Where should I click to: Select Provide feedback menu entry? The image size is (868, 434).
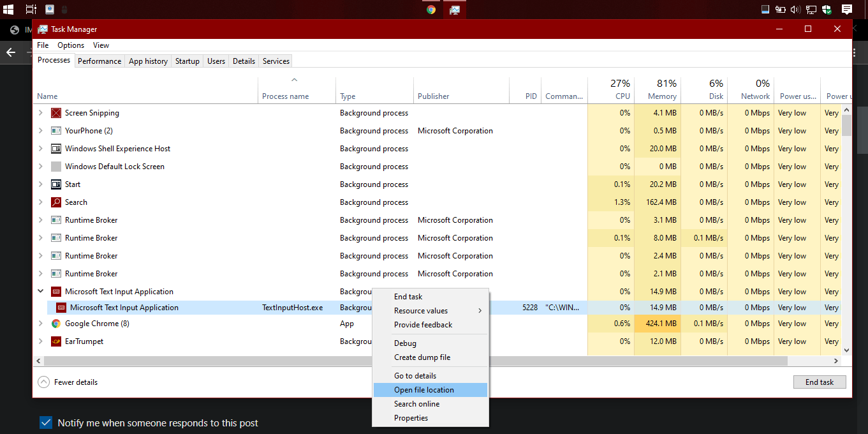click(x=430, y=325)
